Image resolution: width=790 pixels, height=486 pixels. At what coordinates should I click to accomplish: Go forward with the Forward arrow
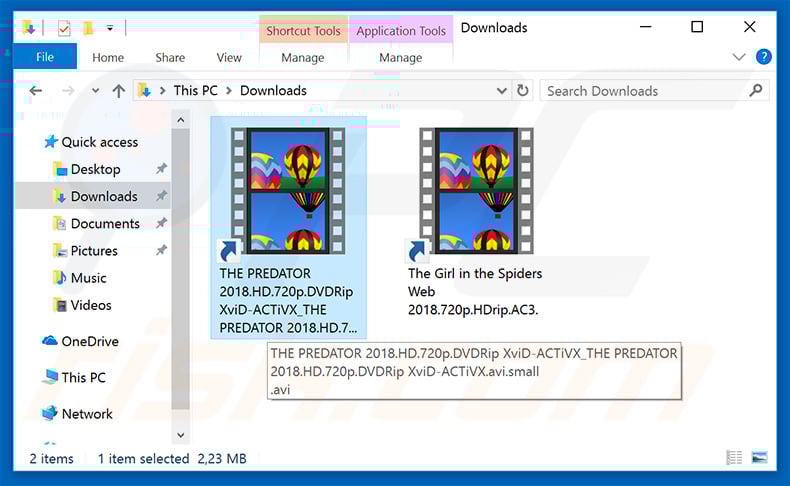68,91
